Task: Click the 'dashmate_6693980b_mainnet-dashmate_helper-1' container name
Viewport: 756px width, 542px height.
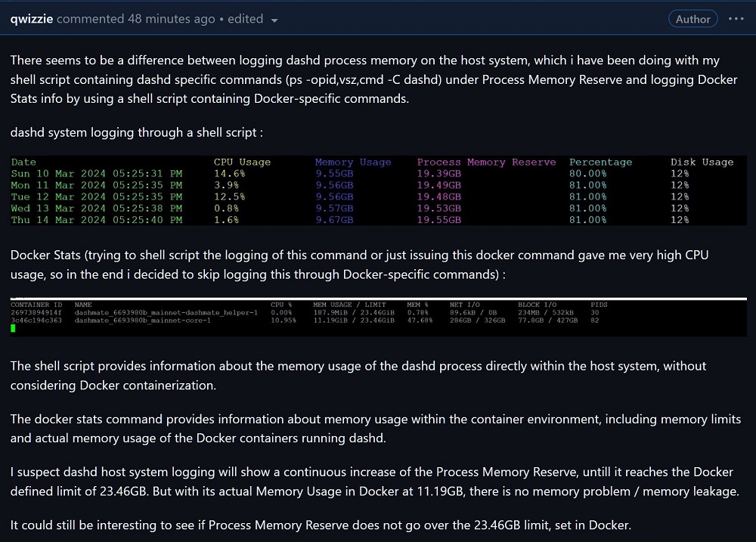Action: [x=166, y=312]
